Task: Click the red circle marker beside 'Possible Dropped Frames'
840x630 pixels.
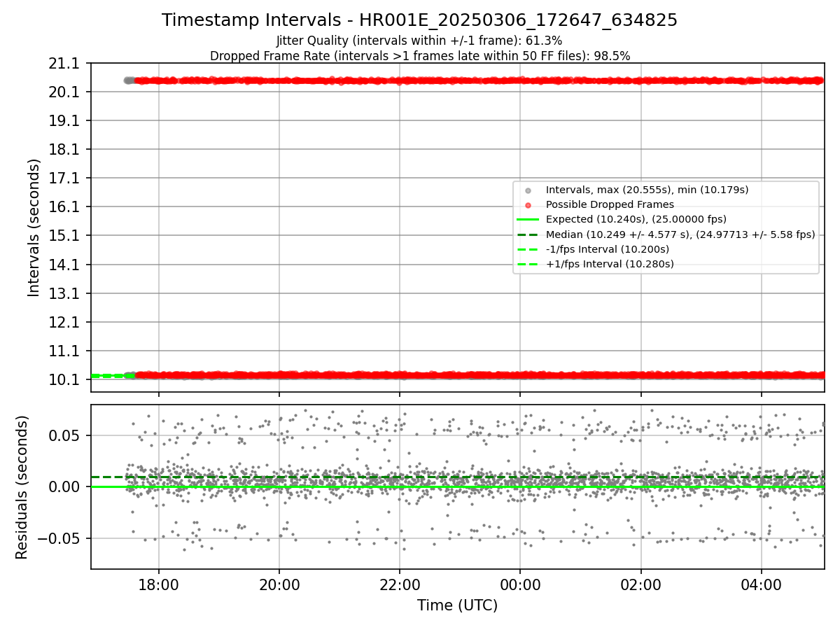Action: click(528, 205)
